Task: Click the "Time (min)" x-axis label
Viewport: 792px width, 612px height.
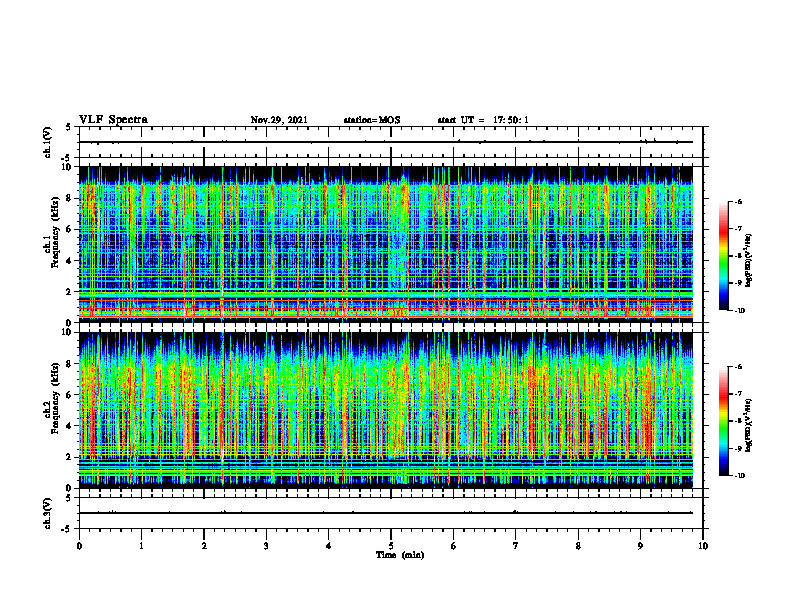Action: (400, 555)
